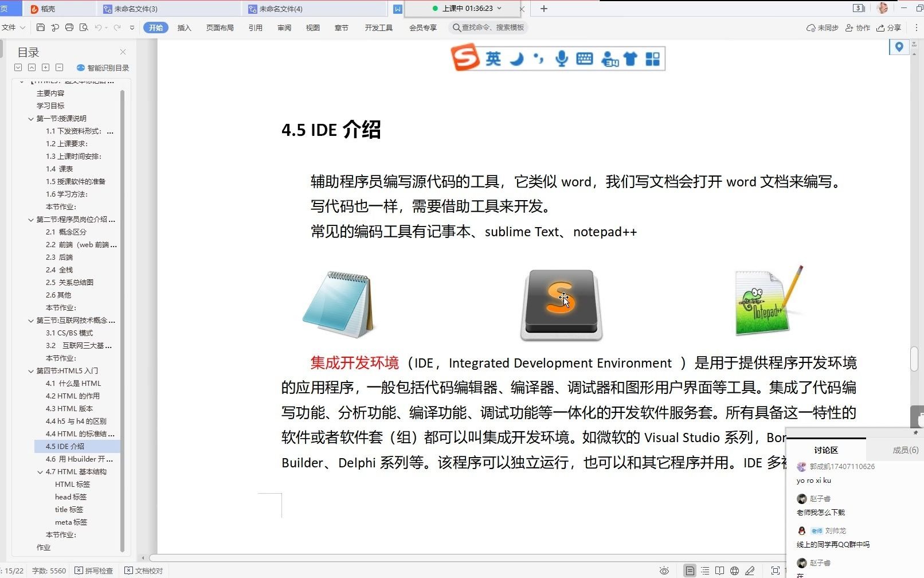Open the quick access toolbar customize arrow

[x=132, y=28]
